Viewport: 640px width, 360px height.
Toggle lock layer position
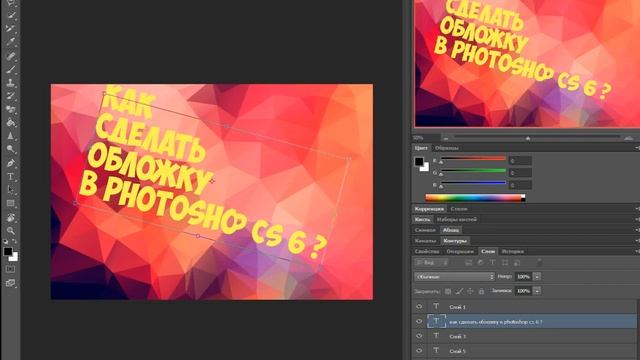[470, 291]
